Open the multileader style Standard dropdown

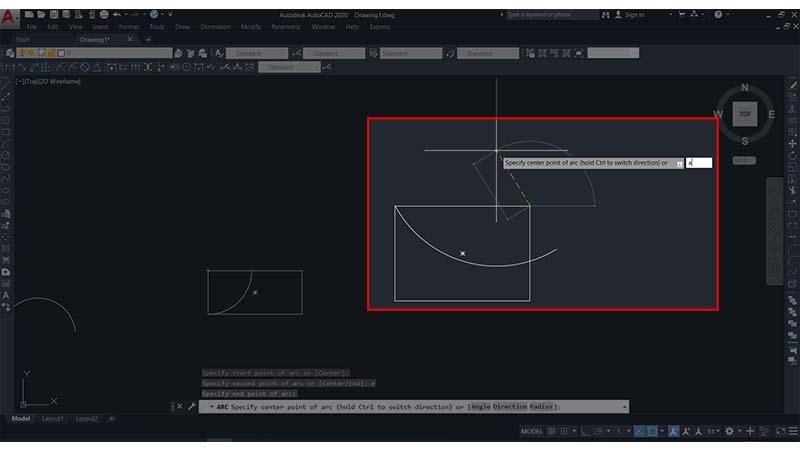pos(488,53)
